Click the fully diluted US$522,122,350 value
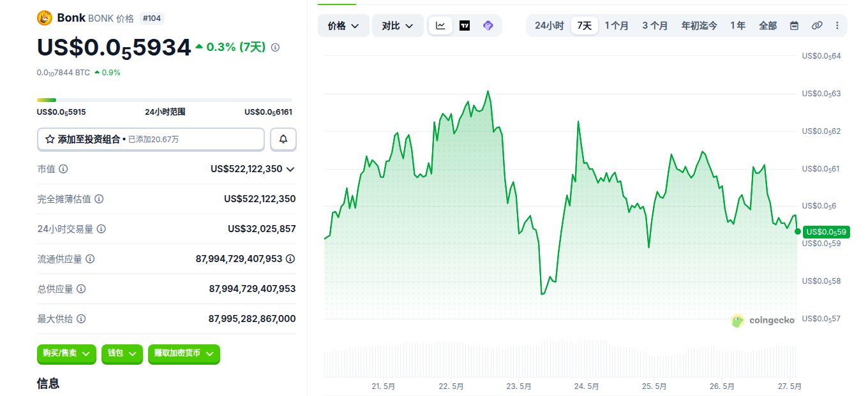The height and width of the screenshot is (396, 868). (260, 199)
